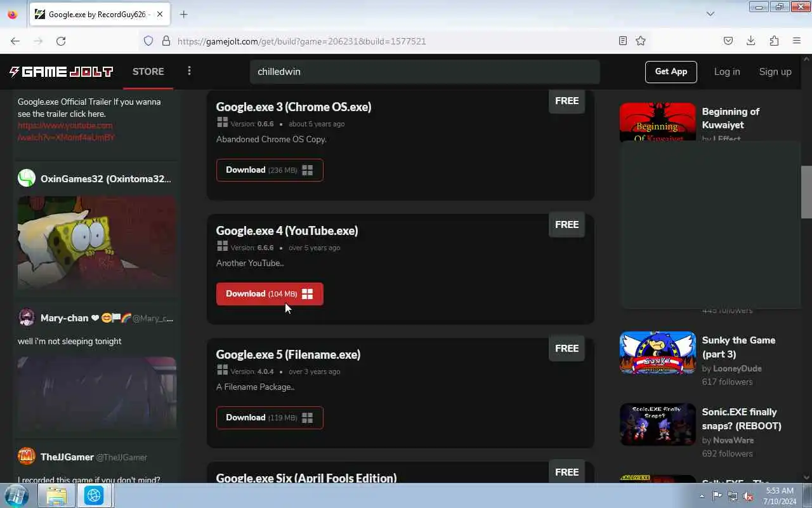Open the extensions puzzle icon
812x508 pixels.
pos(774,41)
